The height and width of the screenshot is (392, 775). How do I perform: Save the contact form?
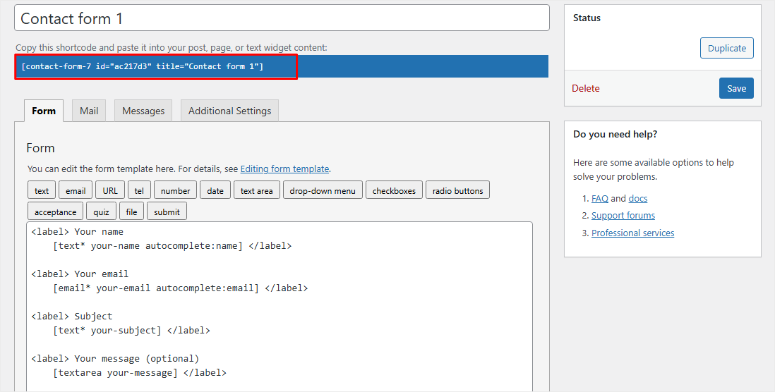click(736, 88)
